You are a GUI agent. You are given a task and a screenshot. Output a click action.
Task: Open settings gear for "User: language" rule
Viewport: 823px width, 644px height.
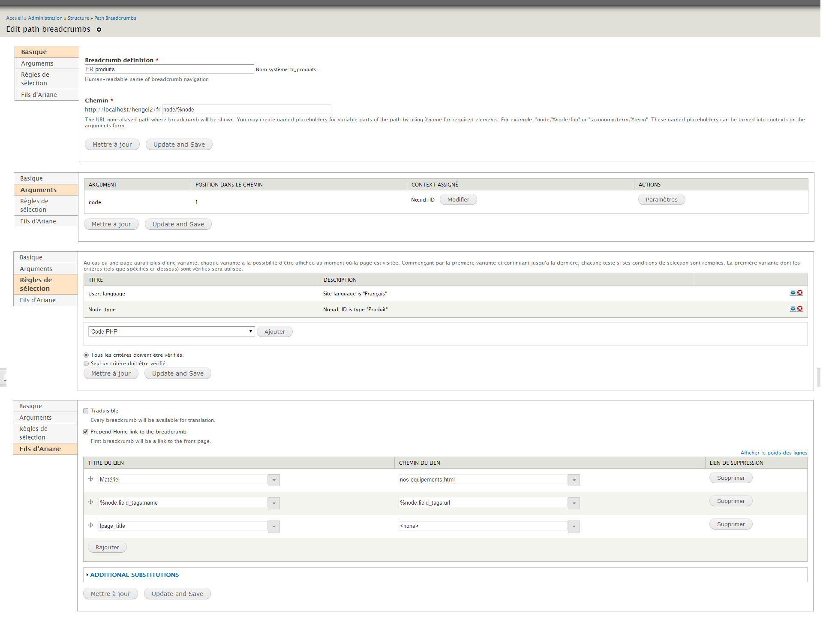pos(793,293)
